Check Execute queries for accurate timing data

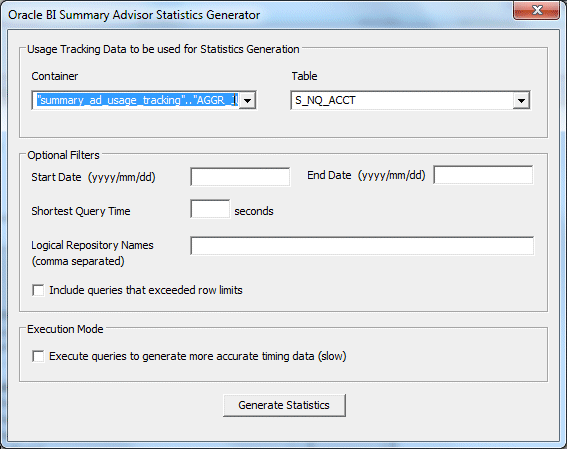[38, 356]
